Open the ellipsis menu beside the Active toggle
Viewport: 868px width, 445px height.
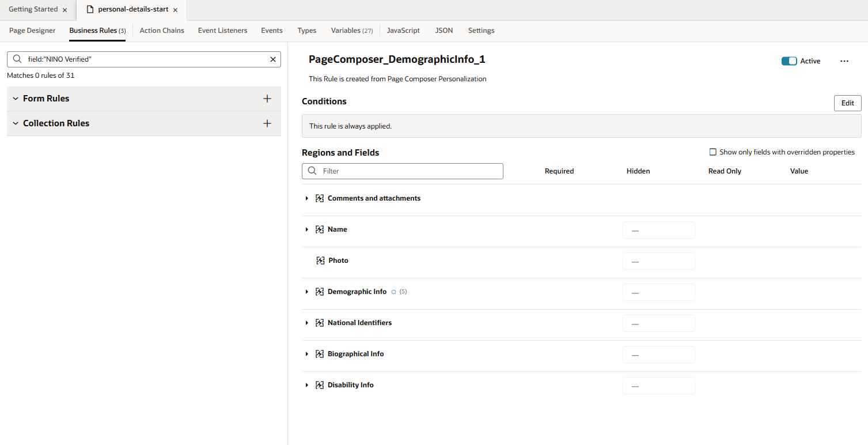[x=844, y=61]
